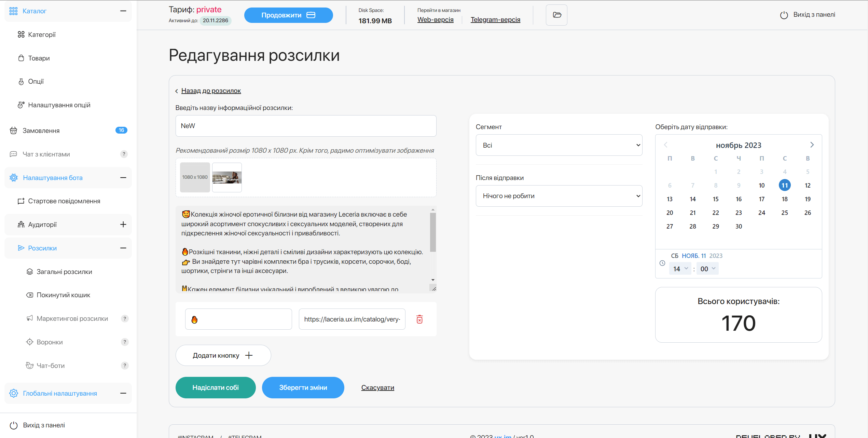Collapse the Каталог menu section
Image resolution: width=868 pixels, height=438 pixels.
(x=123, y=11)
